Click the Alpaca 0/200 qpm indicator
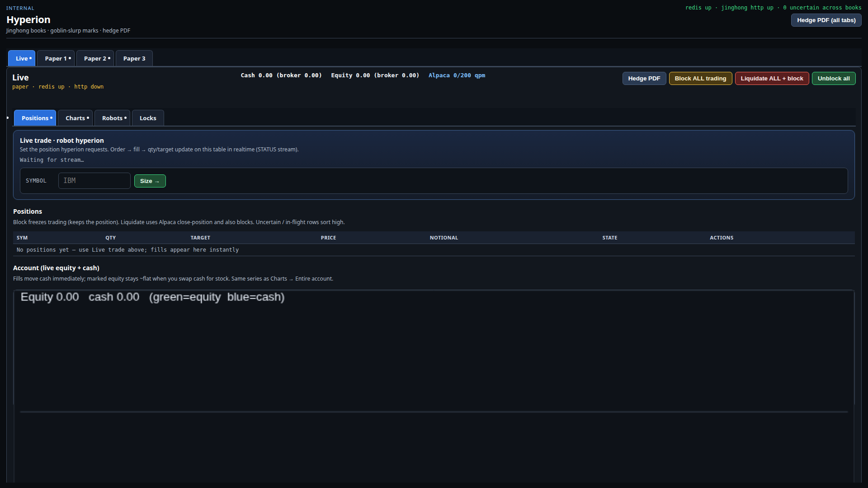868x488 pixels. tap(457, 75)
